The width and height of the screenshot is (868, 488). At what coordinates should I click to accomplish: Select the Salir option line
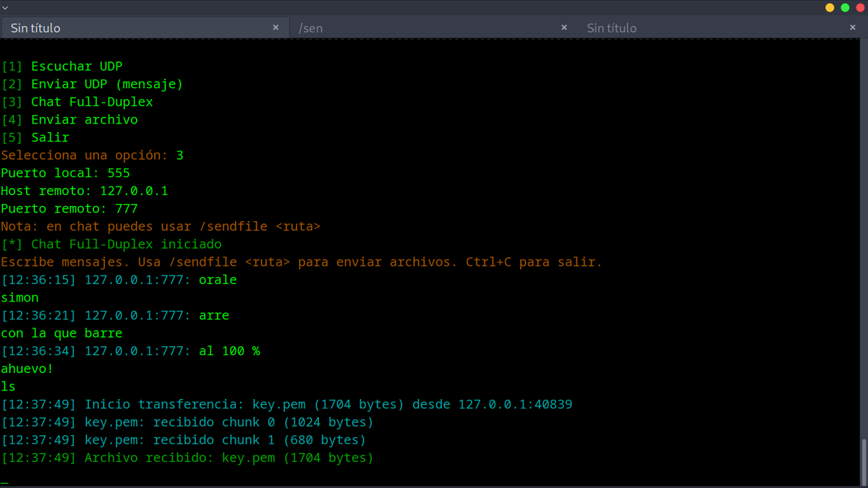50,137
